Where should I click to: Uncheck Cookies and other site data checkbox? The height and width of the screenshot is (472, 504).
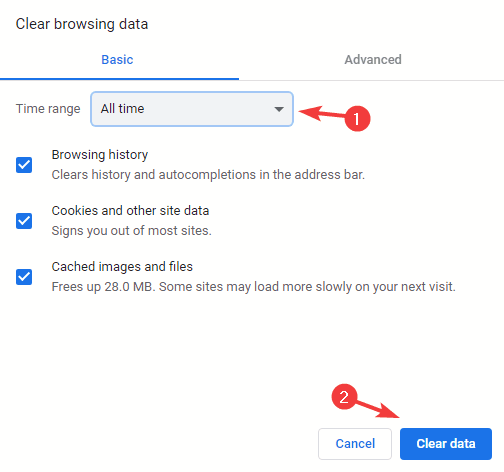[x=24, y=221]
